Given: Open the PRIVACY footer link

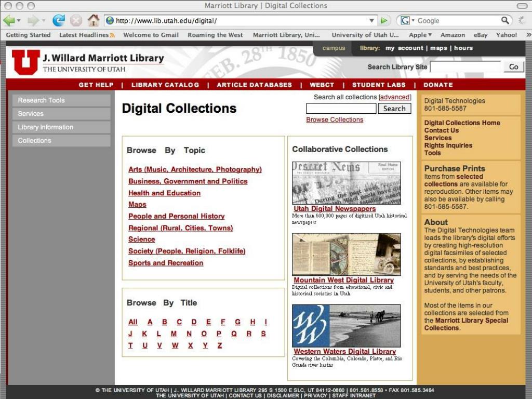Looking at the screenshot, I should pyautogui.click(x=315, y=395).
